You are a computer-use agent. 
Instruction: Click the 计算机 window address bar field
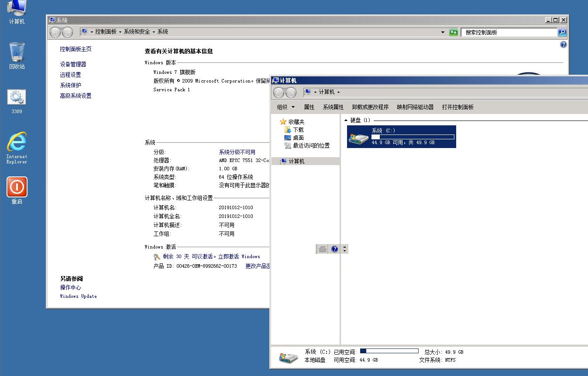click(x=445, y=92)
